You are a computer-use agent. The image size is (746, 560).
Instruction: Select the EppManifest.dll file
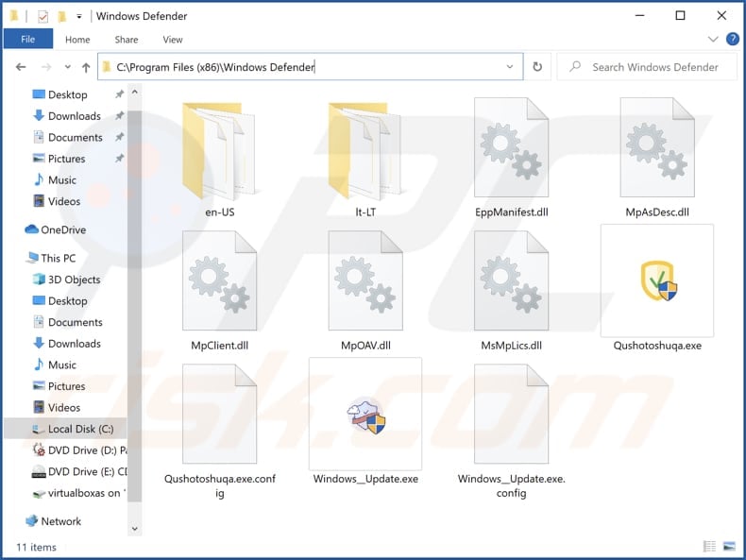coord(512,157)
